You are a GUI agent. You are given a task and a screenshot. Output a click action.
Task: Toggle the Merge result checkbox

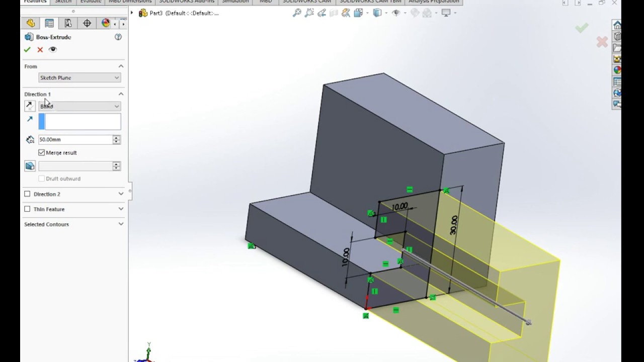pos(42,152)
